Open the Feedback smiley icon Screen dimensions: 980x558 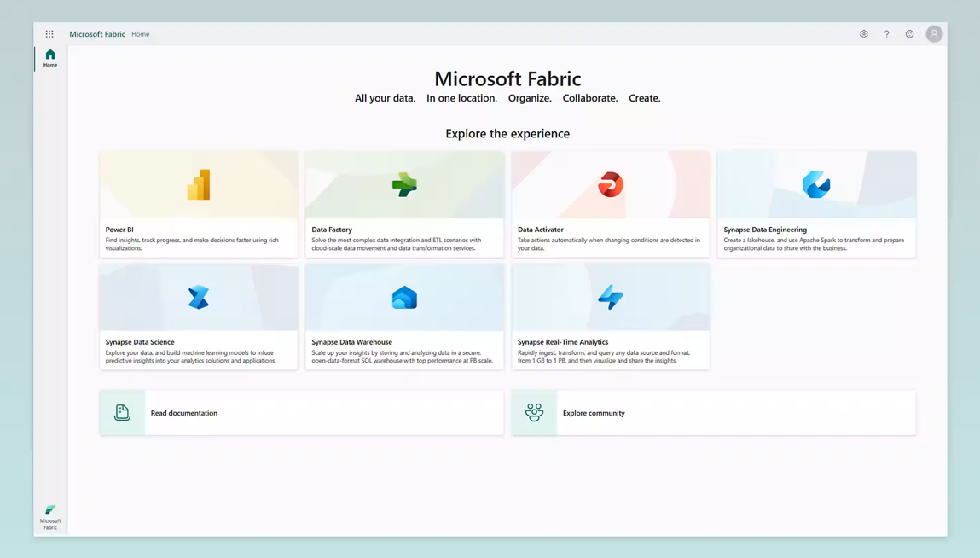[909, 34]
